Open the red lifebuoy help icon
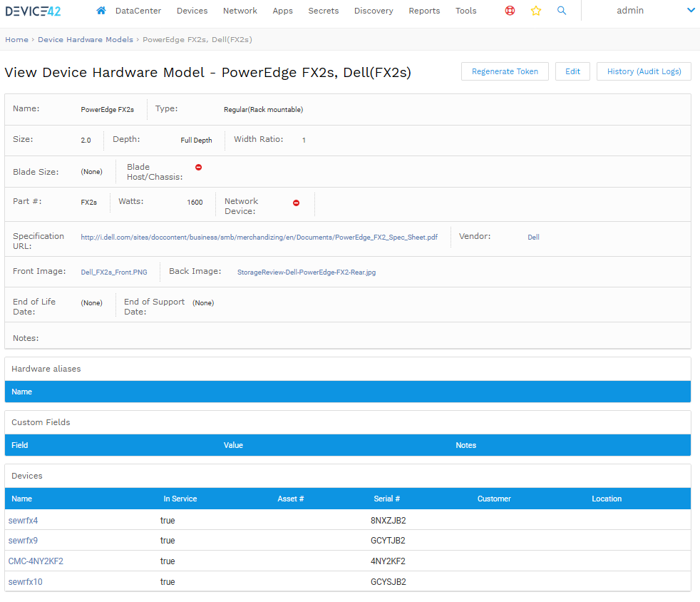This screenshot has height=602, width=700. pos(510,11)
